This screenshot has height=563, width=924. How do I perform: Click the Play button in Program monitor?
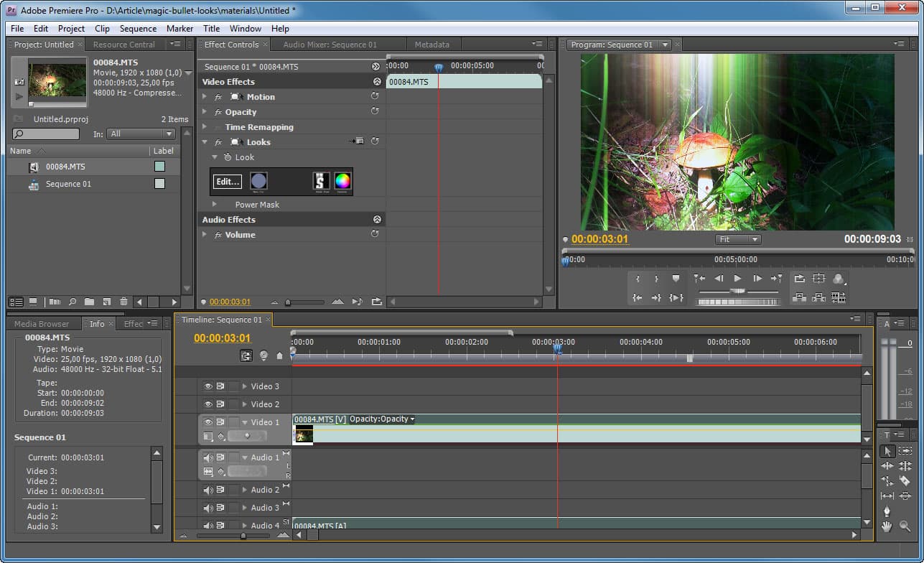[x=737, y=279]
